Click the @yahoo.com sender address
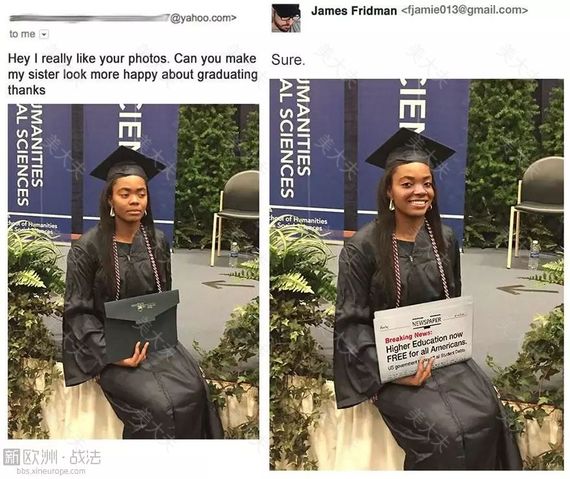The width and height of the screenshot is (570, 479). pos(202,18)
